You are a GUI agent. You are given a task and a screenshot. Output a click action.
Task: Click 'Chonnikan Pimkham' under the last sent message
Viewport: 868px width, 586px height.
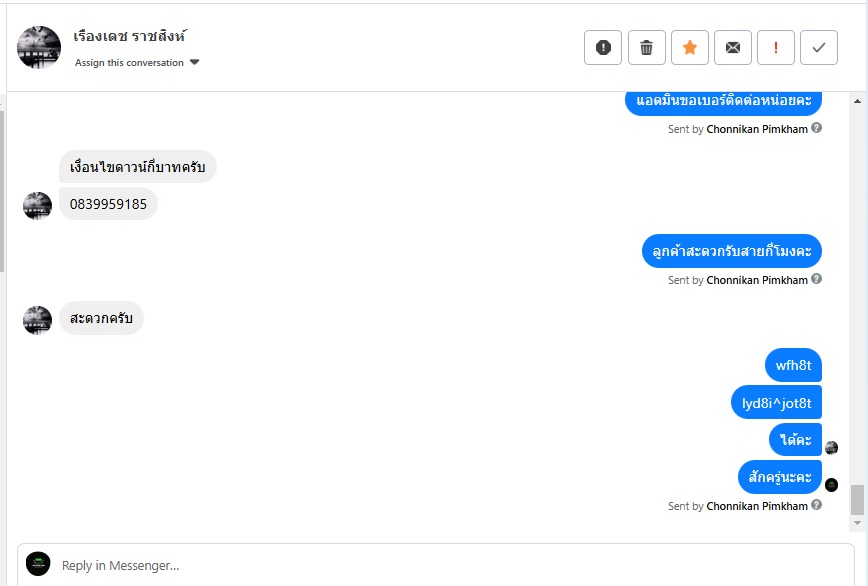(x=757, y=506)
